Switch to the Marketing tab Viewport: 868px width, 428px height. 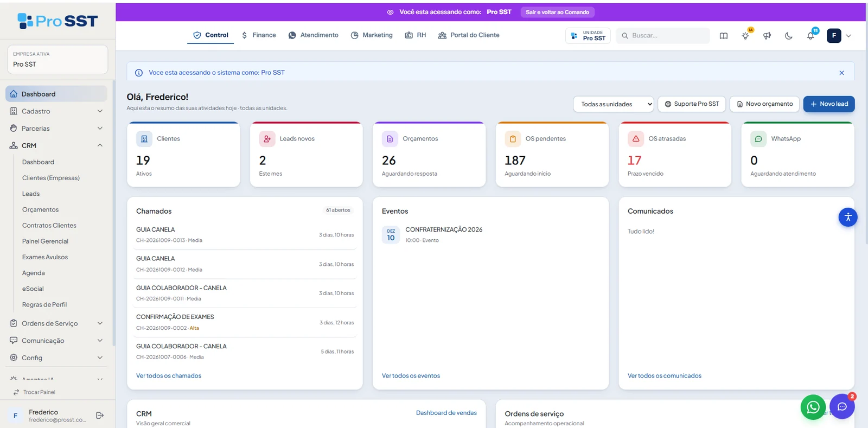(372, 35)
